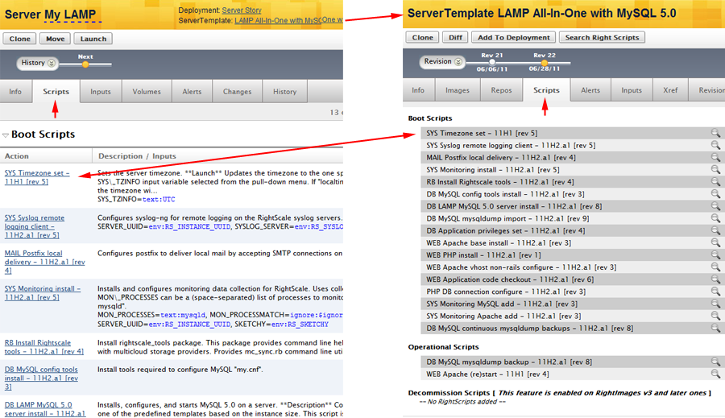Click magnifier for WEB Apache vhost non-rails configure
The height and width of the screenshot is (418, 725).
click(x=715, y=267)
